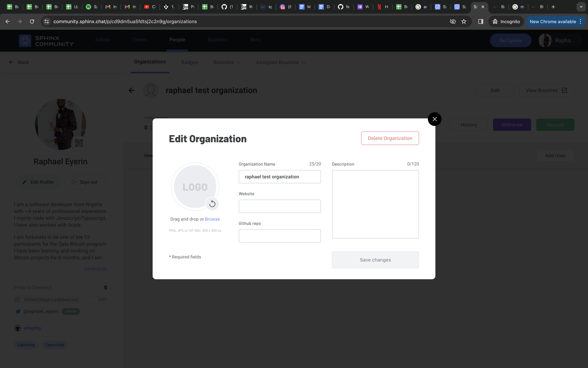Image resolution: width=588 pixels, height=368 pixels.
Task: Click into the Description text area
Action: point(375,204)
